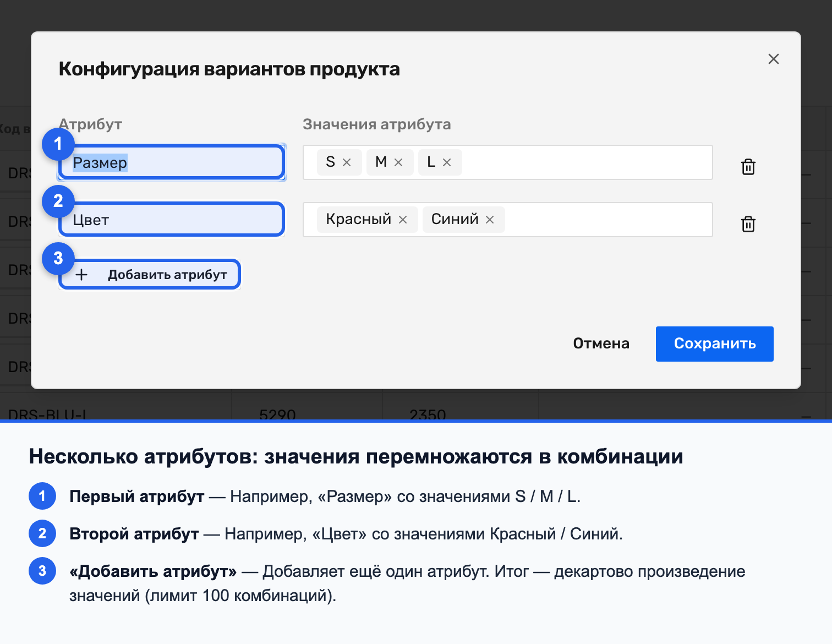This screenshot has height=644, width=832.
Task: Remove the S value tag
Action: pyautogui.click(x=347, y=162)
